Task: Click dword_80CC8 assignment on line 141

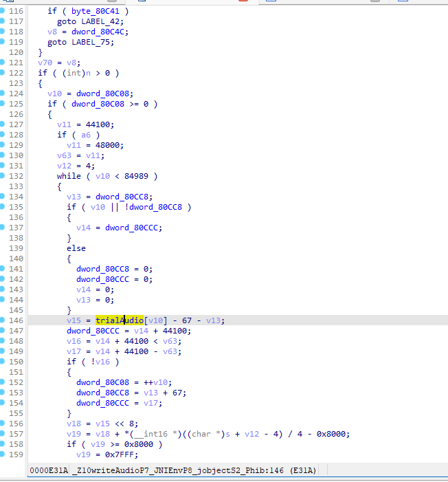Action: tap(102, 269)
